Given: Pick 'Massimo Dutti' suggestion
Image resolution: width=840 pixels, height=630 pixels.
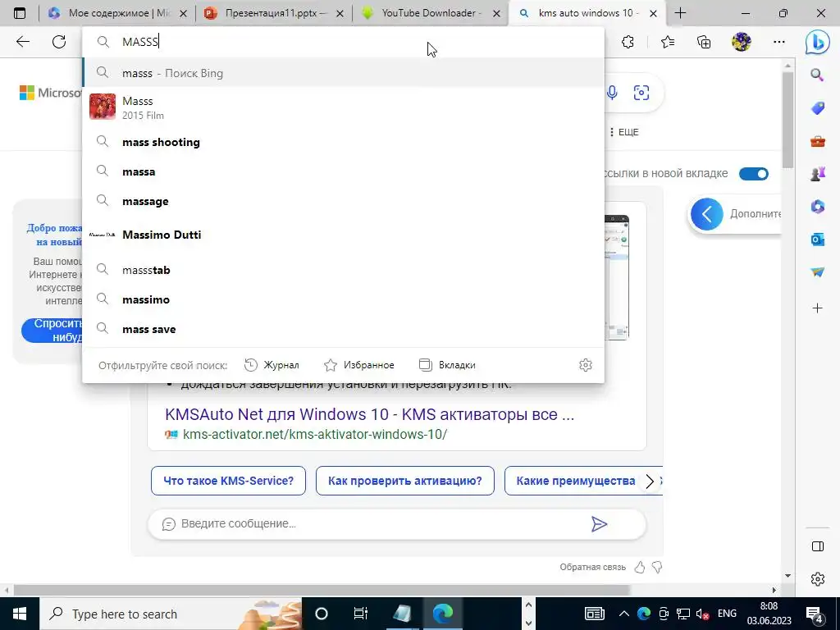Looking at the screenshot, I should click(344, 235).
